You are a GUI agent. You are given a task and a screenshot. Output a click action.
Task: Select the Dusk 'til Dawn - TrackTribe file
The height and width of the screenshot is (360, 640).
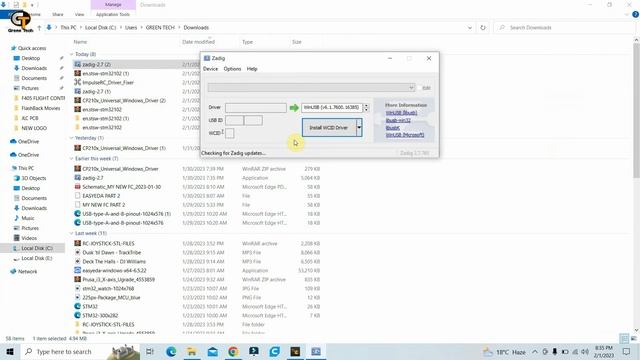coord(111,253)
